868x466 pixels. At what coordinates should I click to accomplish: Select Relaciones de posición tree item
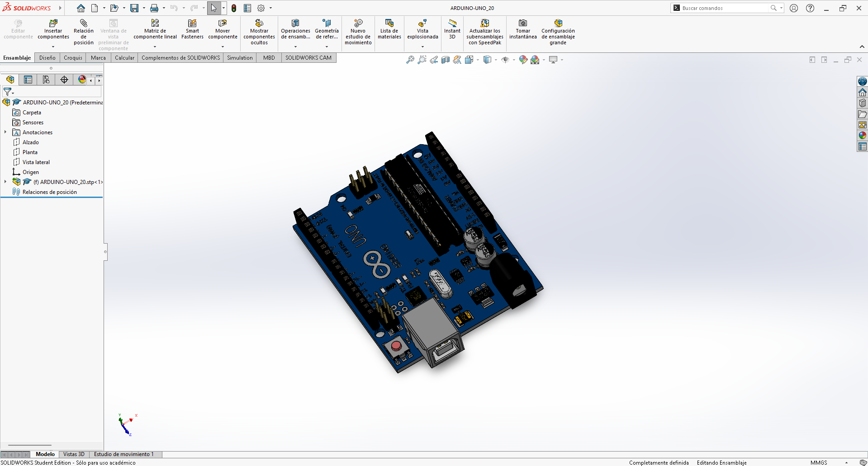click(50, 192)
